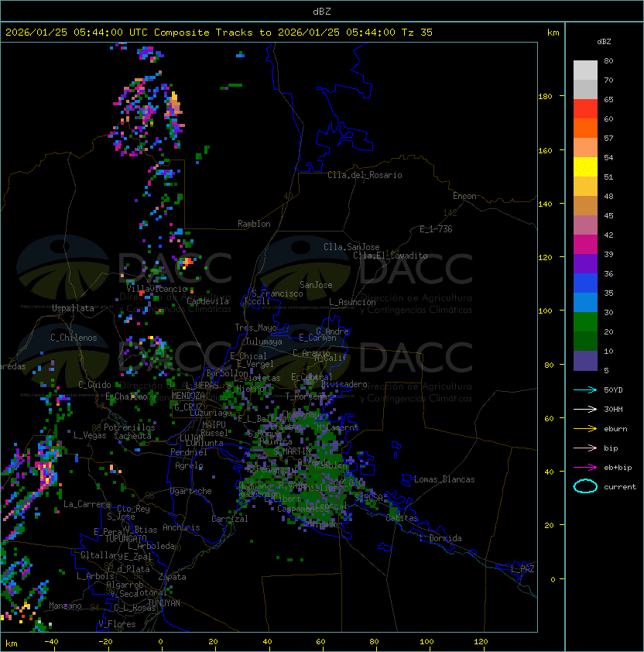The height and width of the screenshot is (652, 644).
Task: Select the orange 60 dBZ swatch
Action: click(x=585, y=128)
